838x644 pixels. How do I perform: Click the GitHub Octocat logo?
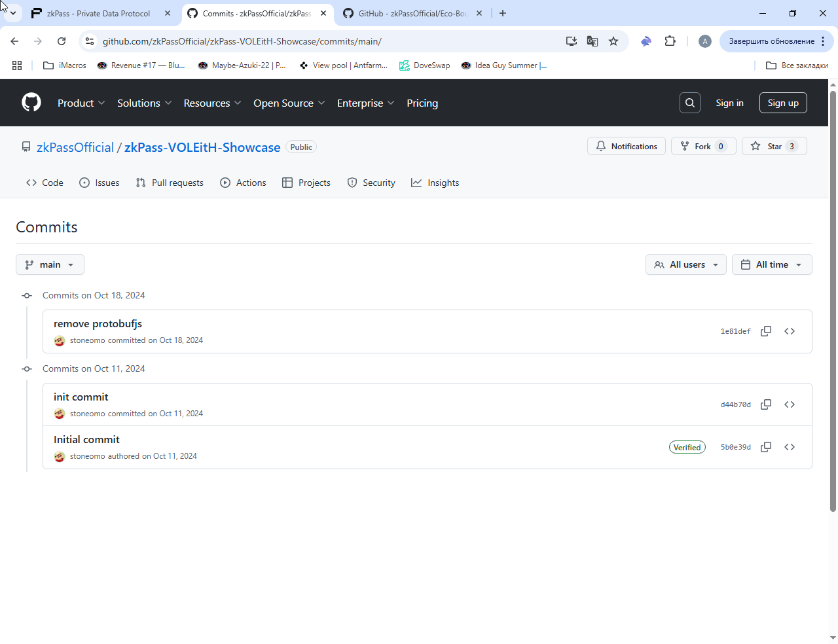pyautogui.click(x=31, y=103)
